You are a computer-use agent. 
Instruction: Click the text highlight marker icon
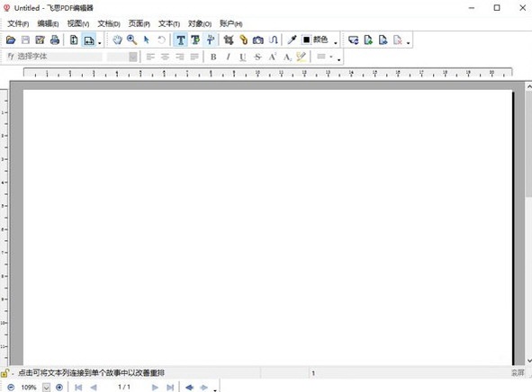coord(302,57)
